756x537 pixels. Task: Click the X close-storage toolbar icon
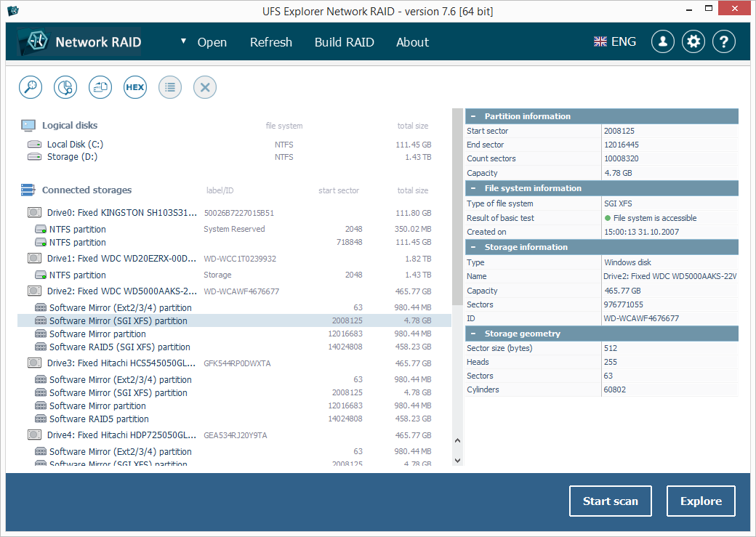(205, 87)
